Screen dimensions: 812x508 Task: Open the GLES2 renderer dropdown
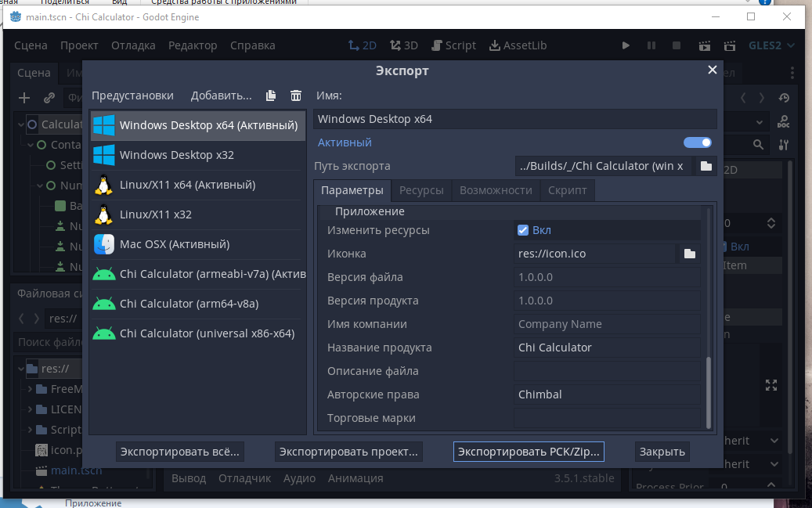[771, 45]
